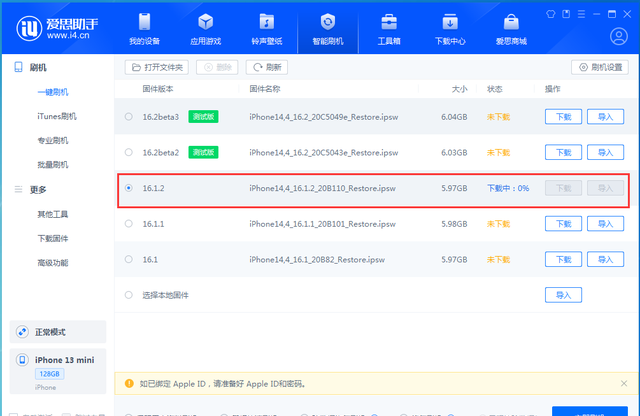
Task: Click iPhone14,4_16.1.1_20B101_Restore.ipsw file name
Action: [x=322, y=224]
